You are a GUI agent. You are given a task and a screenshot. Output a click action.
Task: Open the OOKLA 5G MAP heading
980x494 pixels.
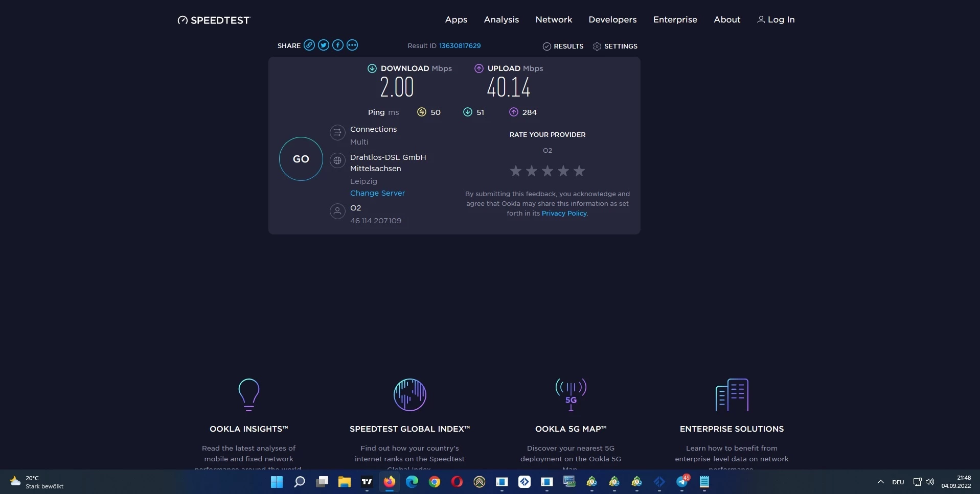[x=571, y=429]
